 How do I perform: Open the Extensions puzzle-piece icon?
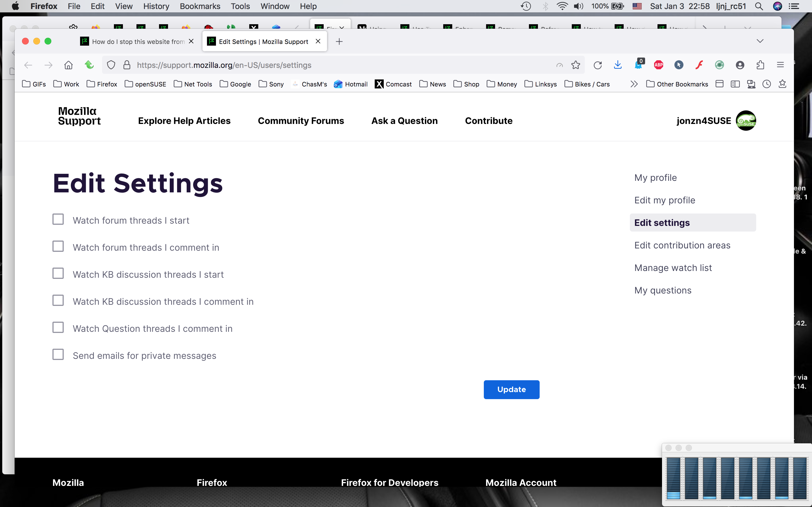point(760,65)
